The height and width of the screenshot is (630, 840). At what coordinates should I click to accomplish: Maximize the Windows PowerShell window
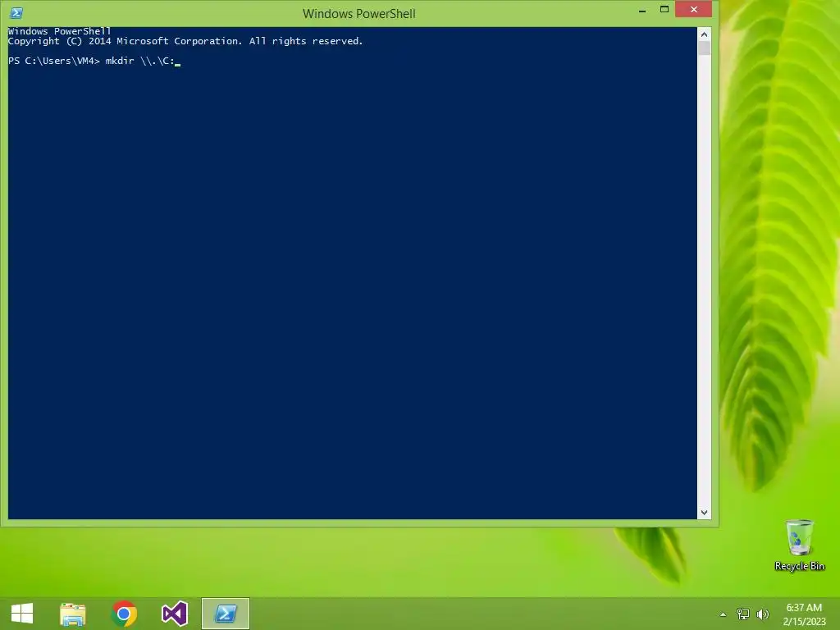(664, 10)
